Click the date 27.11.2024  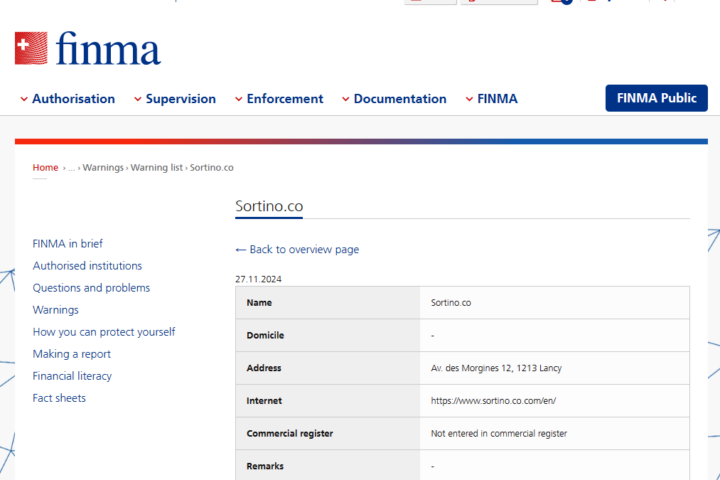point(258,279)
